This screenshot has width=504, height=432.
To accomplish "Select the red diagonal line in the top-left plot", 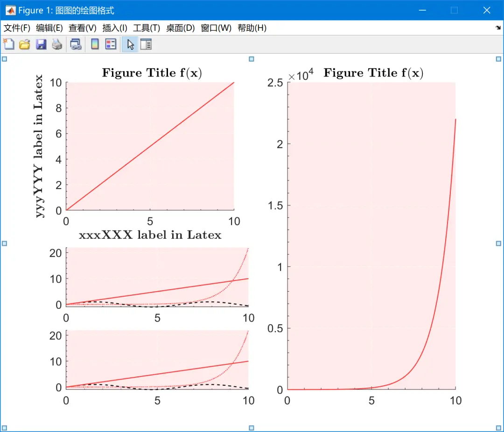I will (x=150, y=146).
